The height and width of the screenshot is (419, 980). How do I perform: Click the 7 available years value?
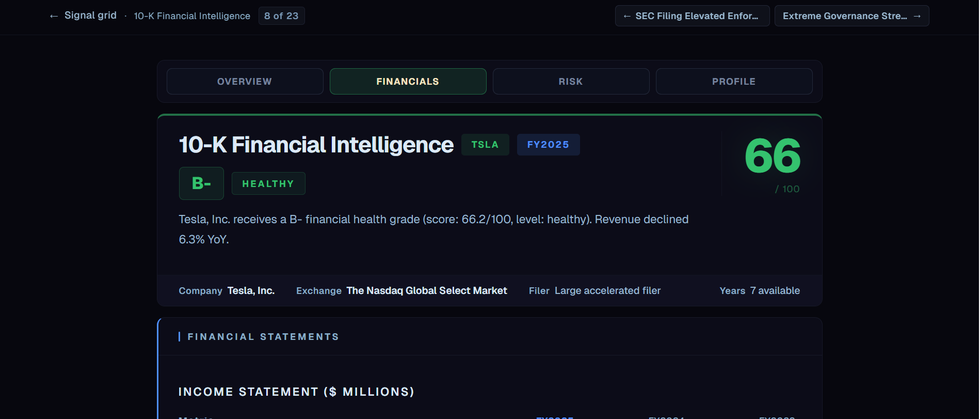point(775,291)
